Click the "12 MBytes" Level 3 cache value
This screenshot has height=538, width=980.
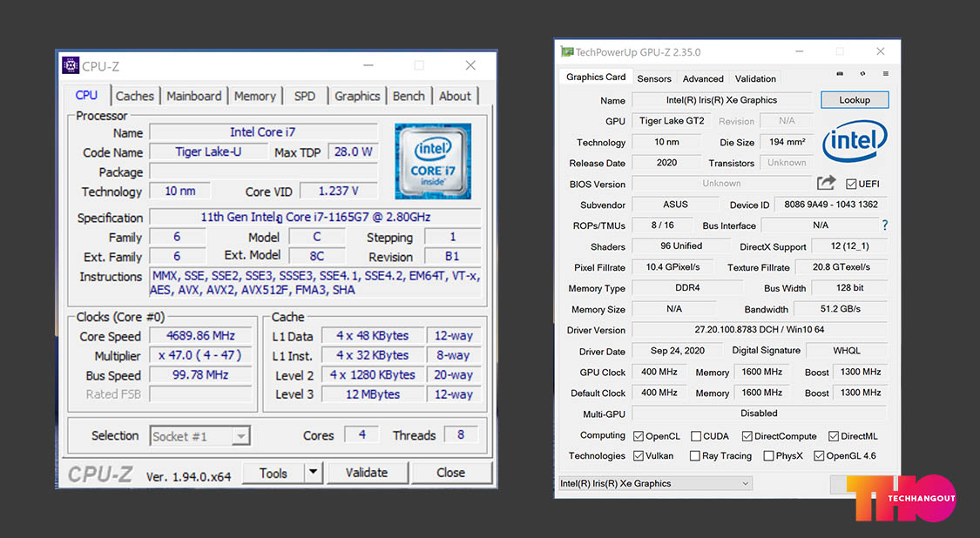coord(373,394)
